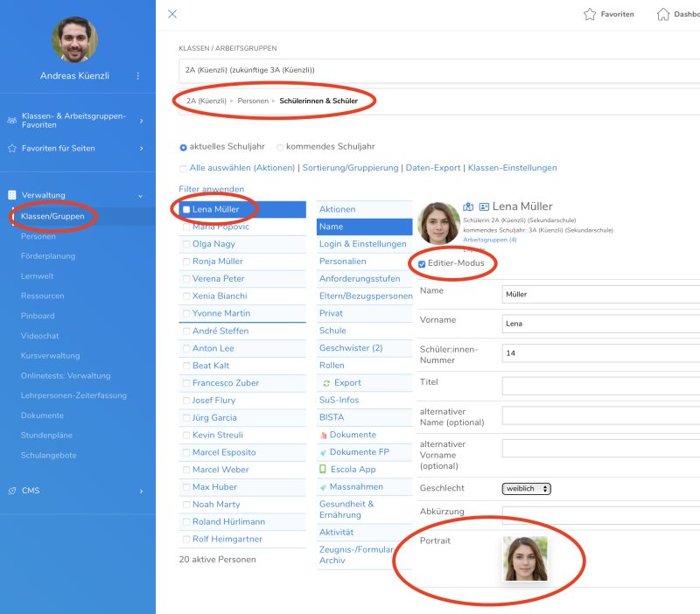Viewport: 700px width, 614px height.
Task: Click the Favoriten star icon in top bar
Action: [590, 15]
